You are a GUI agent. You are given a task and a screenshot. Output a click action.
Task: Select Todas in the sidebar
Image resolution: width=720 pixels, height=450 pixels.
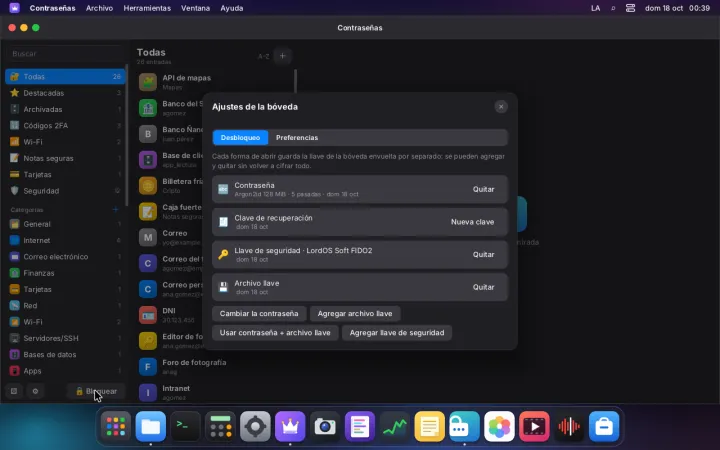[65, 77]
